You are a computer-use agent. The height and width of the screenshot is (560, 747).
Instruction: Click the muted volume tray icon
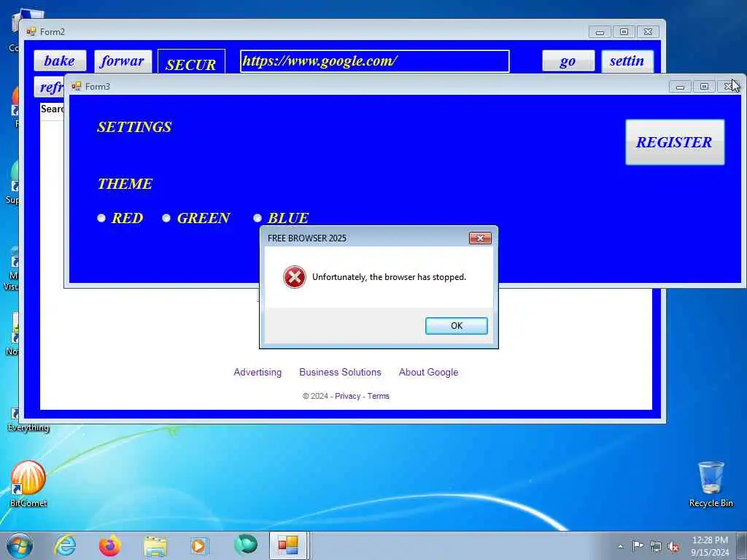(673, 546)
